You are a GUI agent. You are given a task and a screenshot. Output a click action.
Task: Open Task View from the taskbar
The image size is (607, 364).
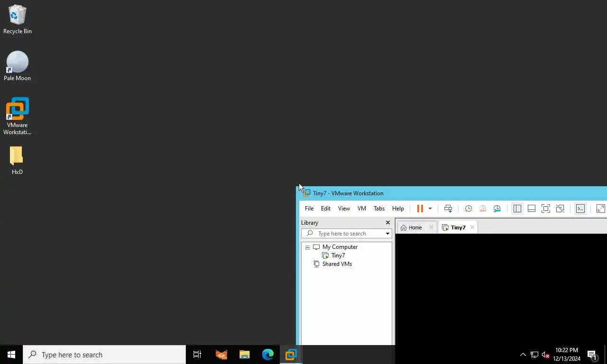click(197, 355)
